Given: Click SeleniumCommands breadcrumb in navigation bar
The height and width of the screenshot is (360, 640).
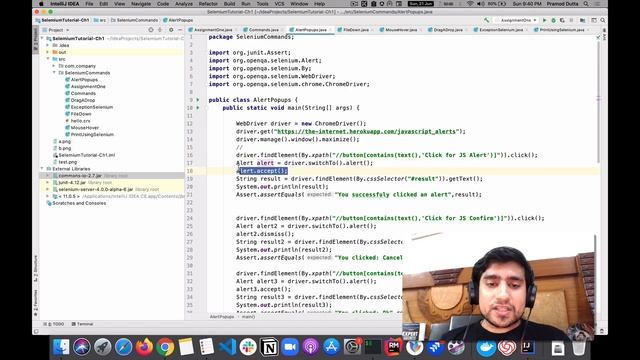Looking at the screenshot, I should coord(134,20).
